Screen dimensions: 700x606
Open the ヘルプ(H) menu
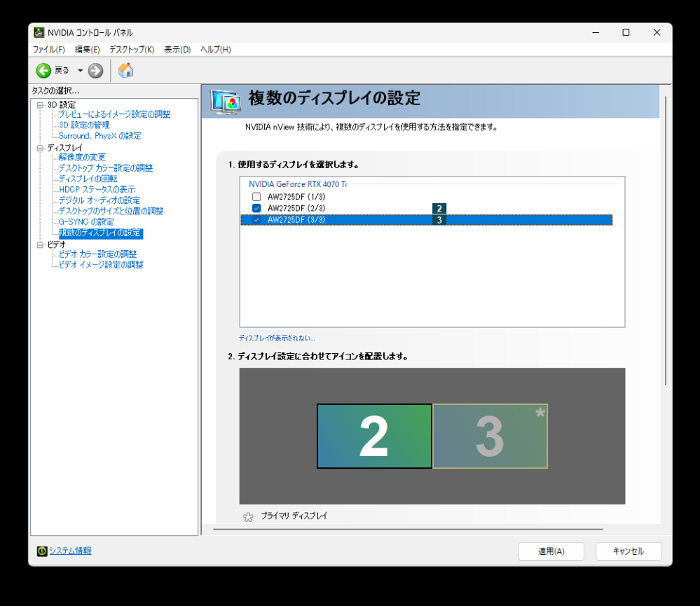pyautogui.click(x=216, y=50)
